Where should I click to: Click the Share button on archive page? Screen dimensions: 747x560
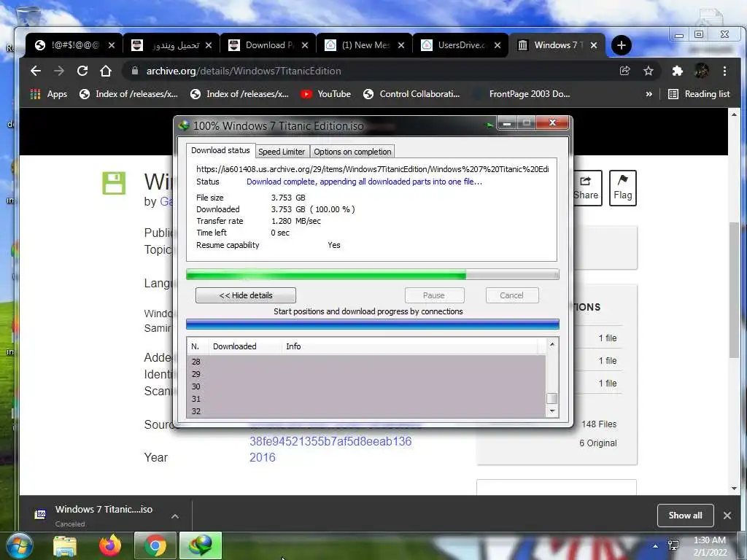point(586,188)
